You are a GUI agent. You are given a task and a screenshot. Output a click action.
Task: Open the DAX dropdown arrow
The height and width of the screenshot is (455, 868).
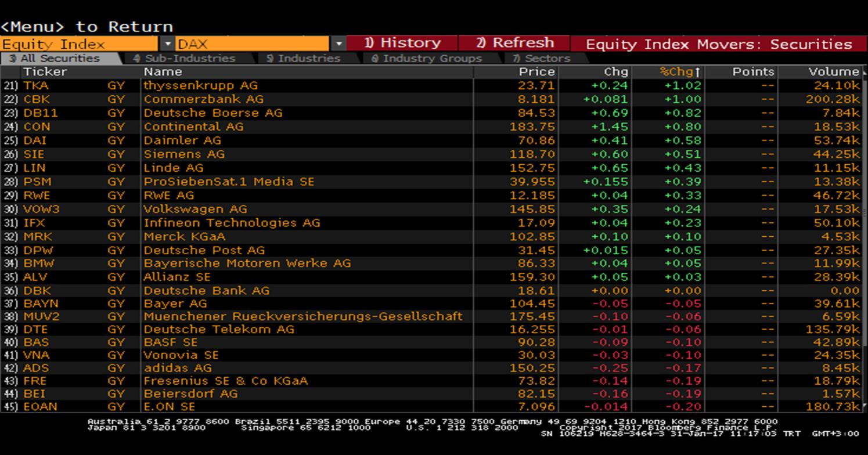(339, 44)
